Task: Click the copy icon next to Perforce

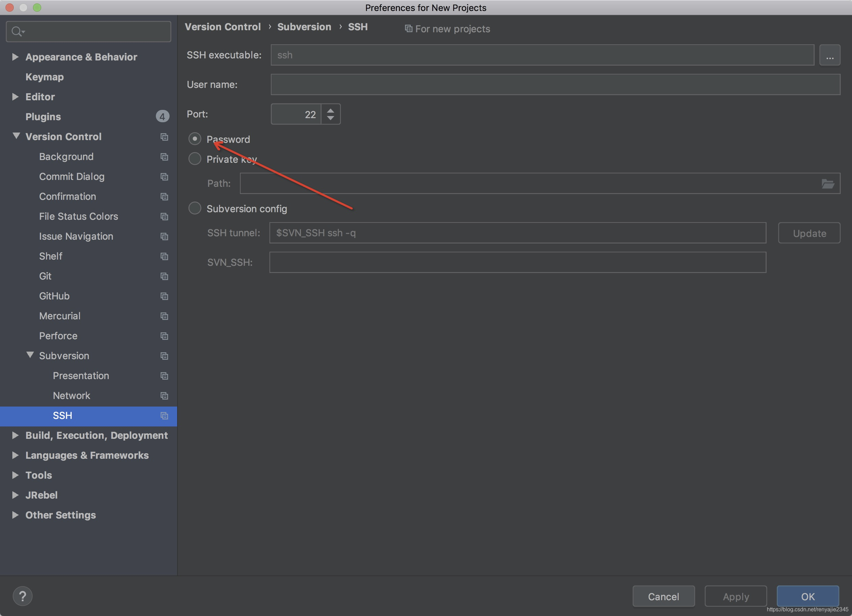Action: pos(164,336)
